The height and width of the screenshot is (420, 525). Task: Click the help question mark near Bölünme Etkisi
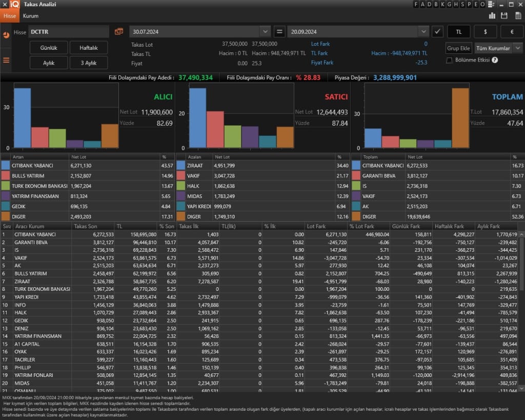point(495,60)
